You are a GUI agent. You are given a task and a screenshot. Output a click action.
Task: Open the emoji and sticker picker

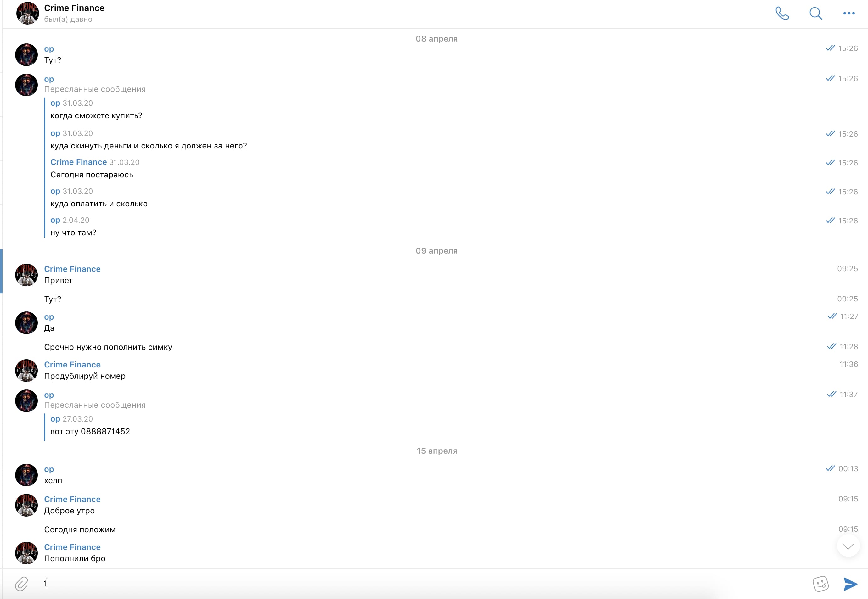[820, 584]
